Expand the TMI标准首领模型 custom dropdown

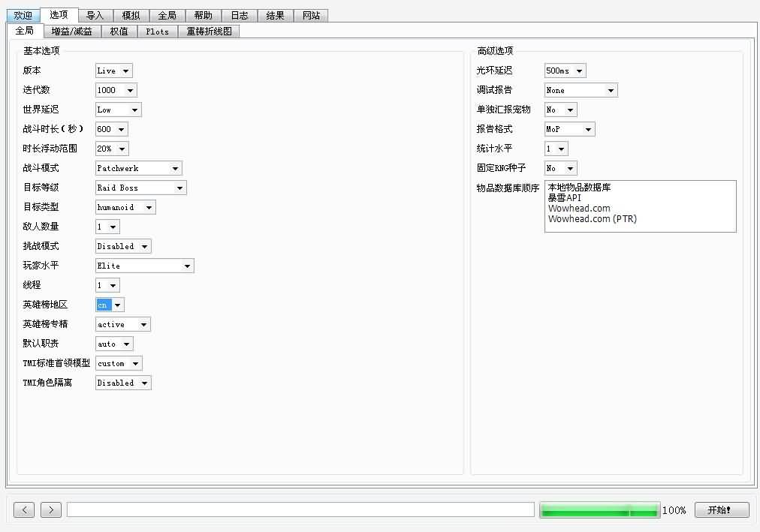click(118, 363)
